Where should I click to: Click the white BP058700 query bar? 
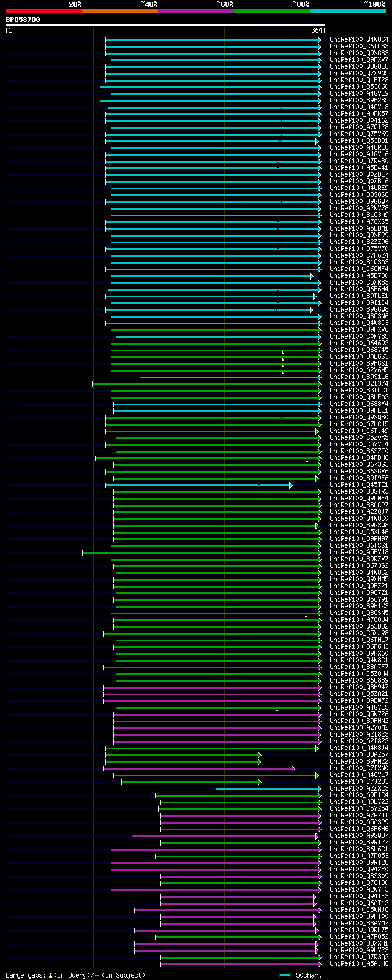coord(165,25)
